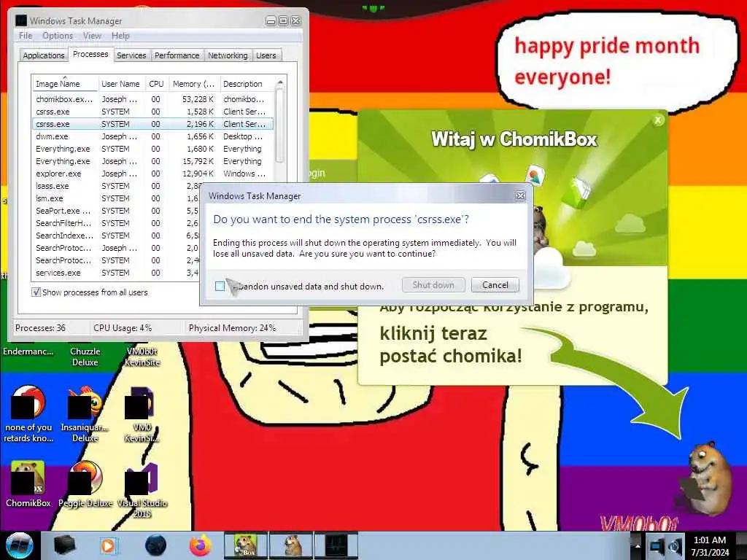Click the Show desktop strip beside the clock

pos(742,546)
